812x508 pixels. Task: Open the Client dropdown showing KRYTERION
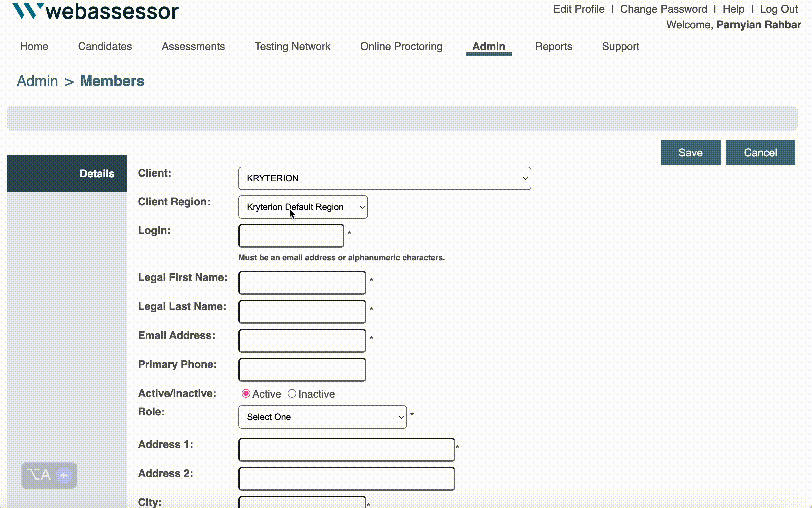384,178
